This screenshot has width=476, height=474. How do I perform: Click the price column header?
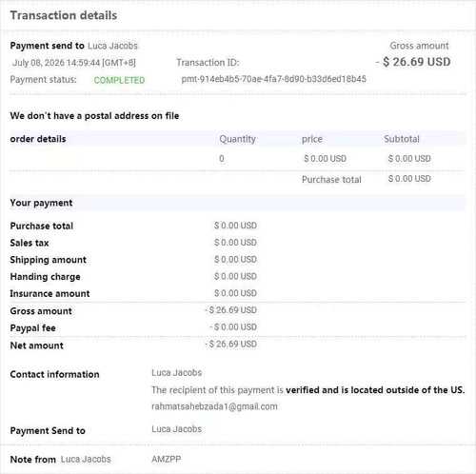(312, 139)
